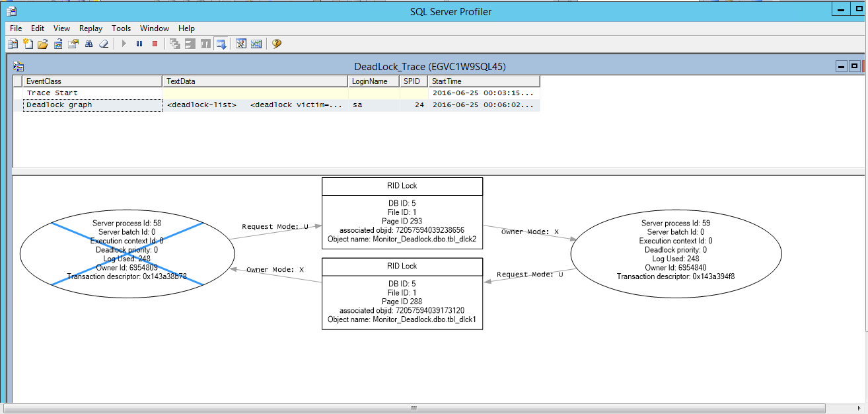
Task: Select RID Lock box for tbl_dlck1
Action: [402, 294]
